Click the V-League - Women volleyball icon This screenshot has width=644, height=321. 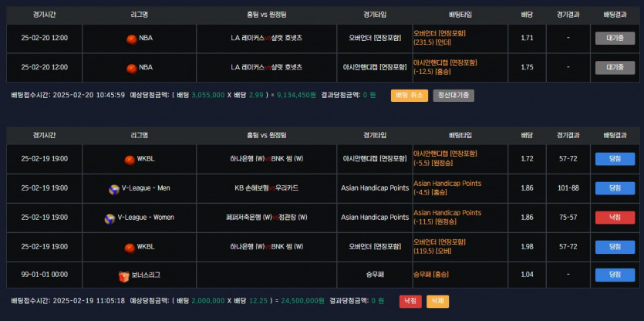[110, 218]
